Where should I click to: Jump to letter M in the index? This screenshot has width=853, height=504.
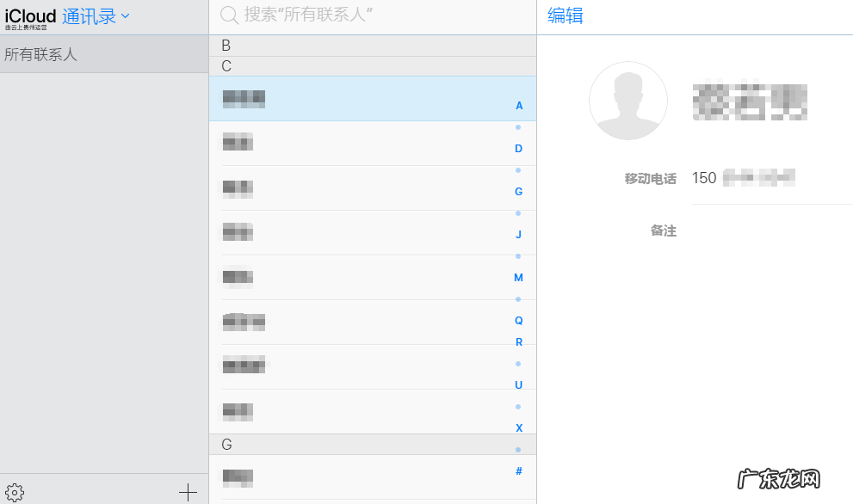pos(518,277)
